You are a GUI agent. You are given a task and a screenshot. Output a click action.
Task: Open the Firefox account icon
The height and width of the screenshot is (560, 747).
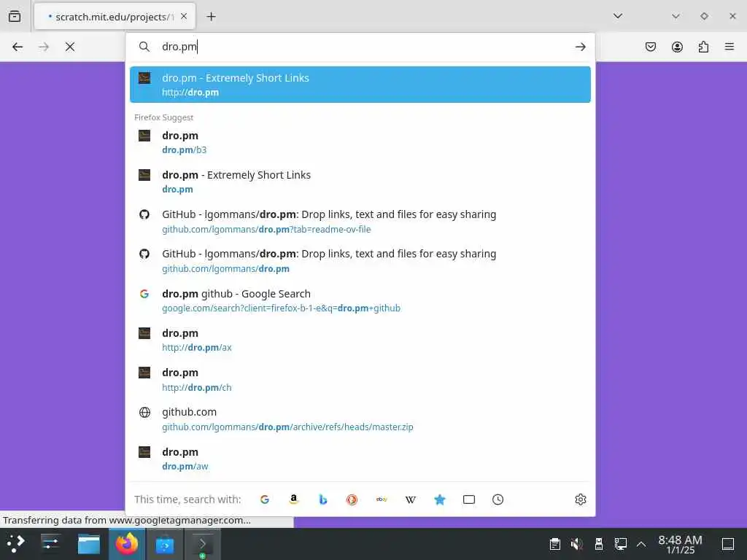coord(677,47)
